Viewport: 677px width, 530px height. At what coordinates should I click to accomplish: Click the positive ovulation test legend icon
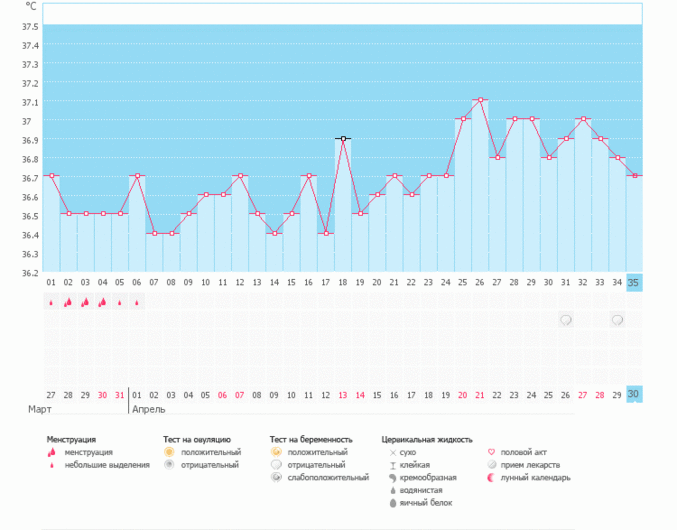click(x=170, y=452)
